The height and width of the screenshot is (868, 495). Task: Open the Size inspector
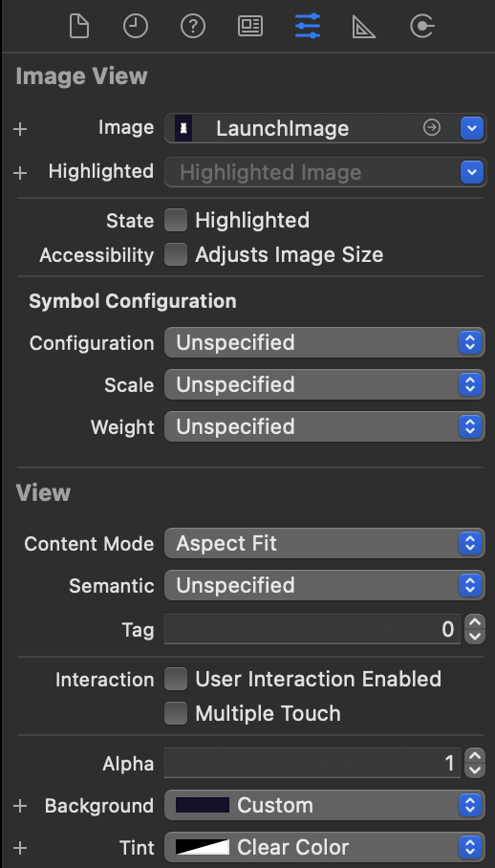[x=364, y=26]
